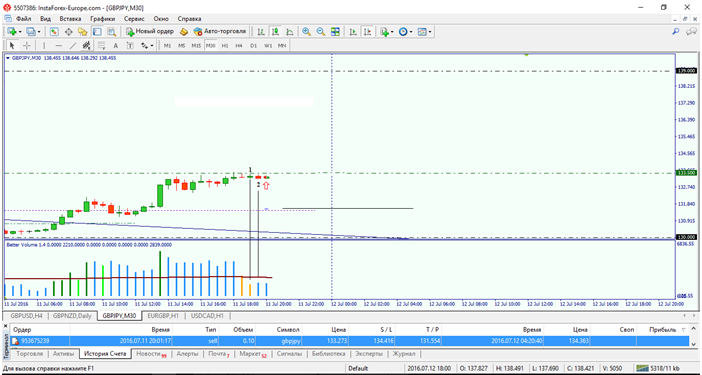Open the Periods clock icon

click(403, 32)
